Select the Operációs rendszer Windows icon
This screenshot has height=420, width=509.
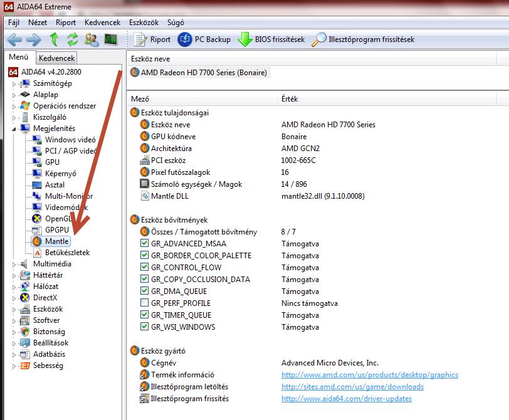[24, 106]
